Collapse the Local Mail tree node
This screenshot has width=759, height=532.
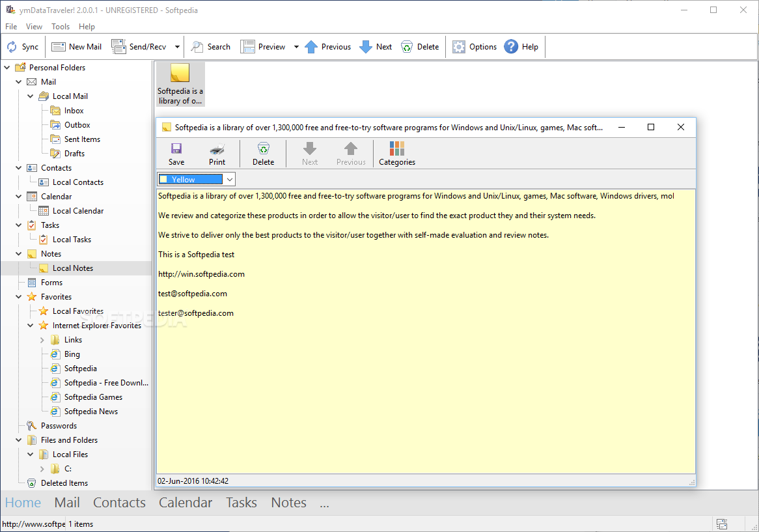click(x=30, y=96)
